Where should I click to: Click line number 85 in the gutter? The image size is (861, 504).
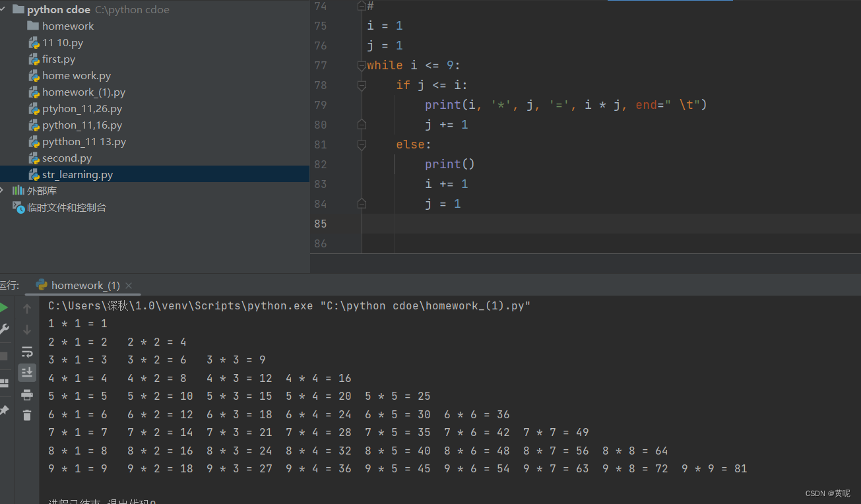[x=321, y=224]
